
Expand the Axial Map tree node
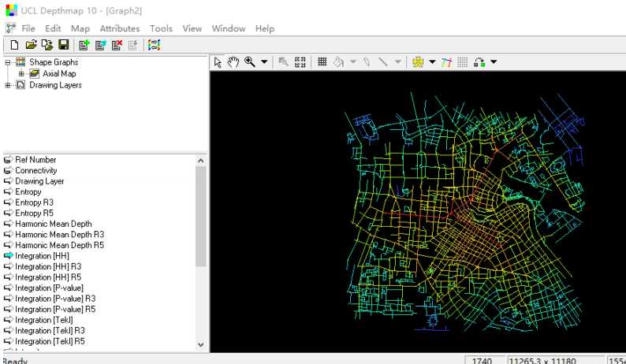pos(21,73)
